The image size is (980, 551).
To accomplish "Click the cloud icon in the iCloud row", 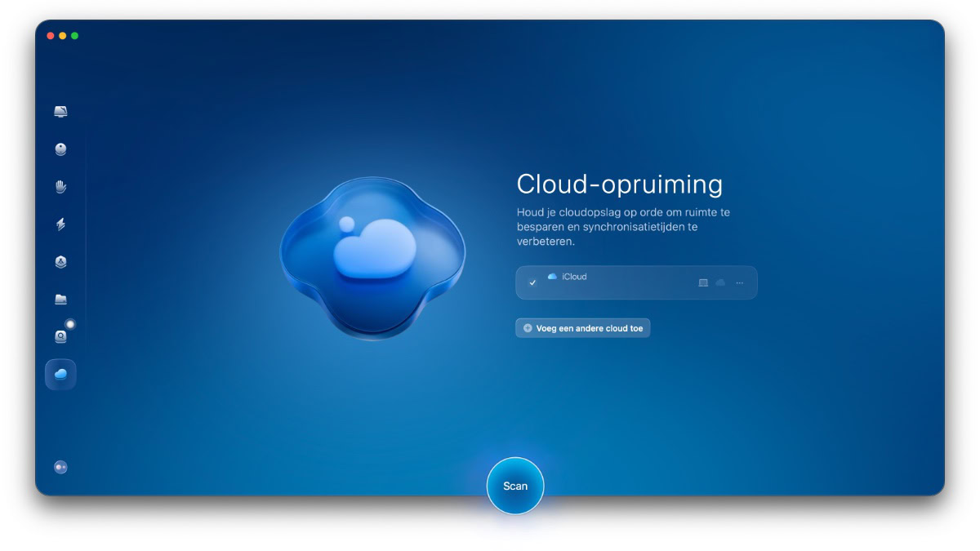I will point(720,282).
